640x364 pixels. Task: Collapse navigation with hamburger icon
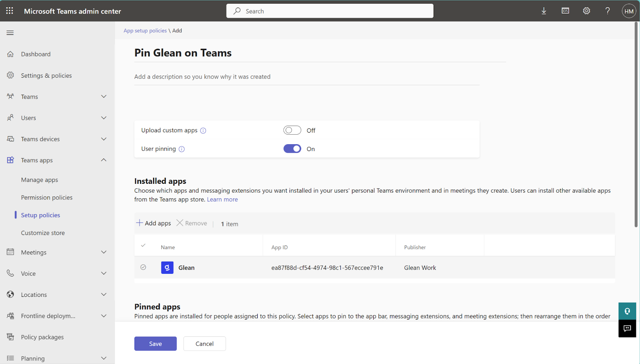[x=10, y=33]
